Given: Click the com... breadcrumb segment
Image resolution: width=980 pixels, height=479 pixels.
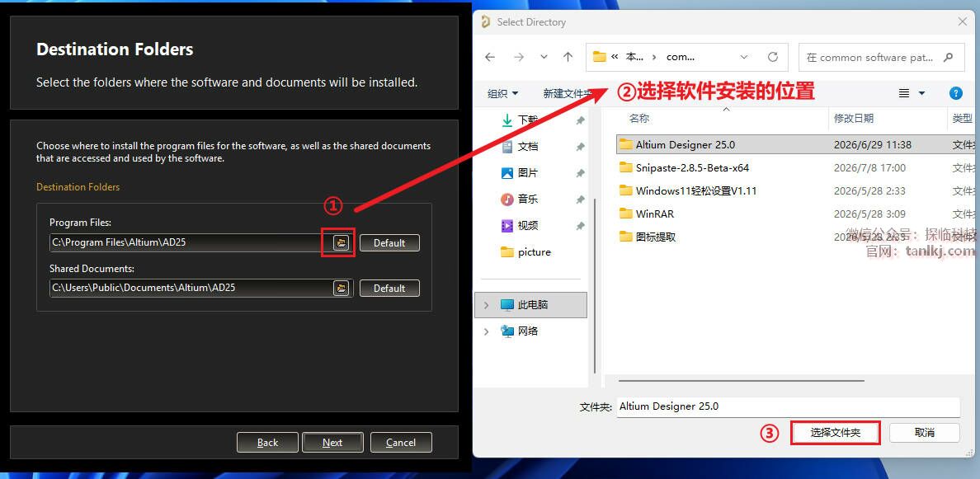Looking at the screenshot, I should [x=681, y=57].
